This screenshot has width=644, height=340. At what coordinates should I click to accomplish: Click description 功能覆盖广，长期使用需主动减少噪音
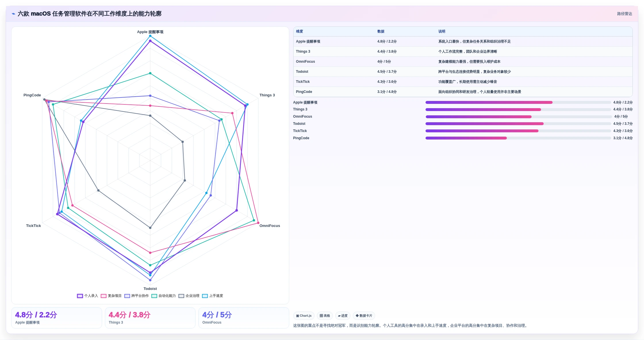pos(467,82)
